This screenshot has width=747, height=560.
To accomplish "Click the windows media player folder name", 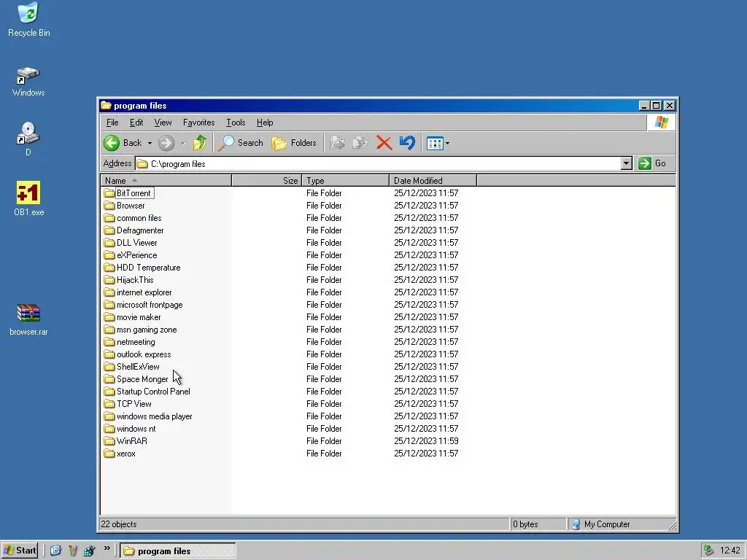I will pos(155,416).
